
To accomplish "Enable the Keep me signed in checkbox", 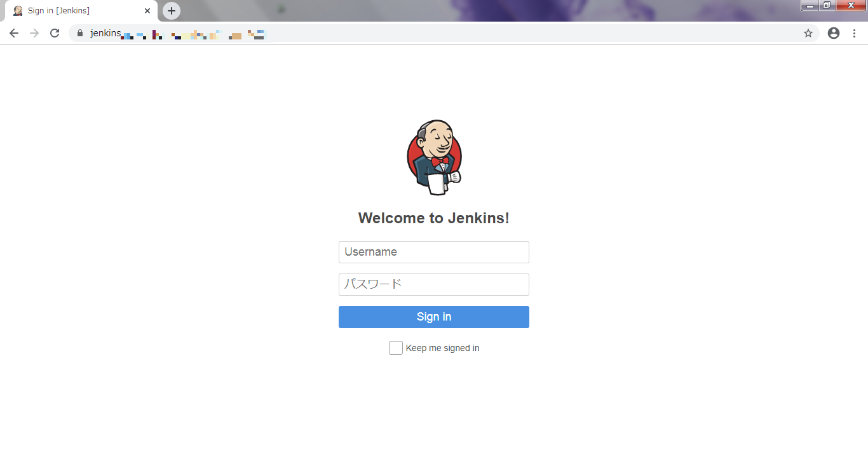I will click(396, 348).
